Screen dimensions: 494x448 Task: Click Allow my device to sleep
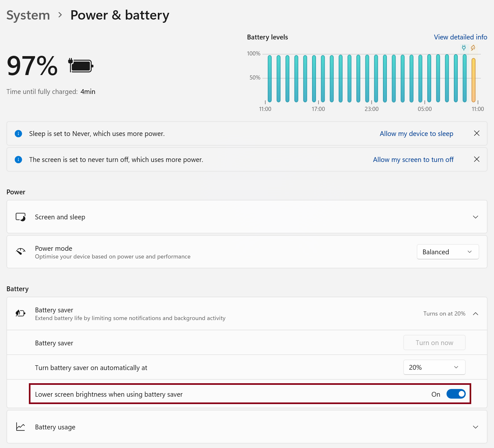(416, 134)
